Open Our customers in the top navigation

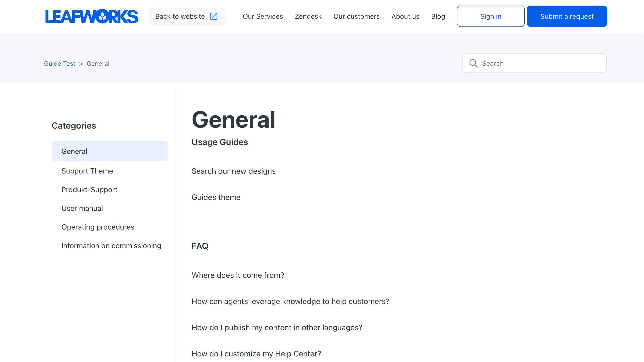click(x=356, y=16)
